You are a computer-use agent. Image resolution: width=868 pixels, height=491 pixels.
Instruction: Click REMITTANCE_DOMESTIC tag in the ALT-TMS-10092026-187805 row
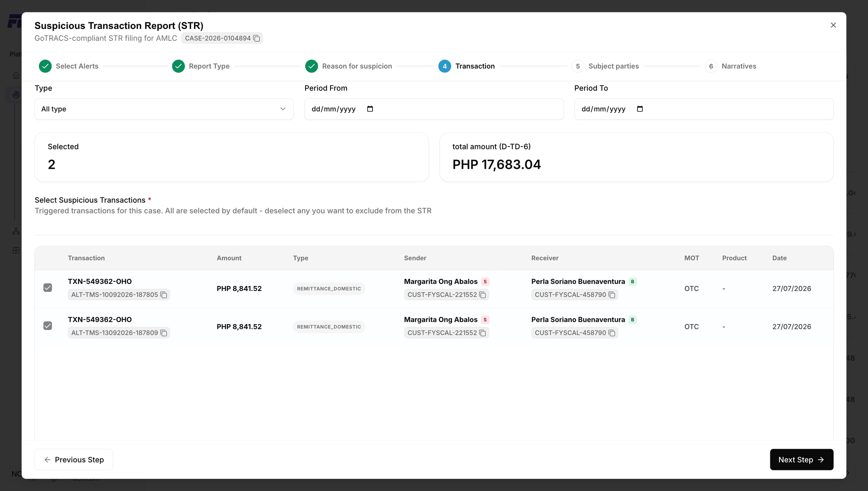[x=329, y=289]
